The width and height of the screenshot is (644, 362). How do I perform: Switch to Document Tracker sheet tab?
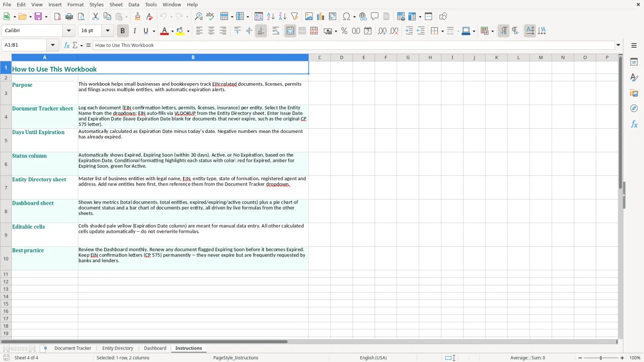click(x=73, y=349)
